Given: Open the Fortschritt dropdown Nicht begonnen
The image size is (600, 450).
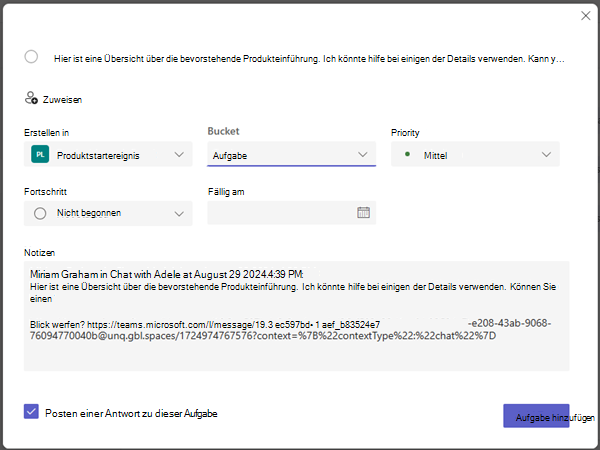Looking at the screenshot, I should 108,213.
